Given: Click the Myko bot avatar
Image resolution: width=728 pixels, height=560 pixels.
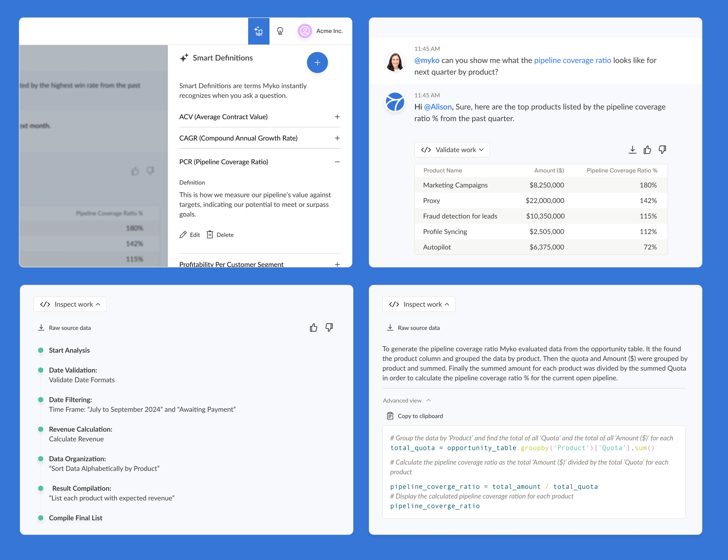Looking at the screenshot, I should (x=395, y=102).
